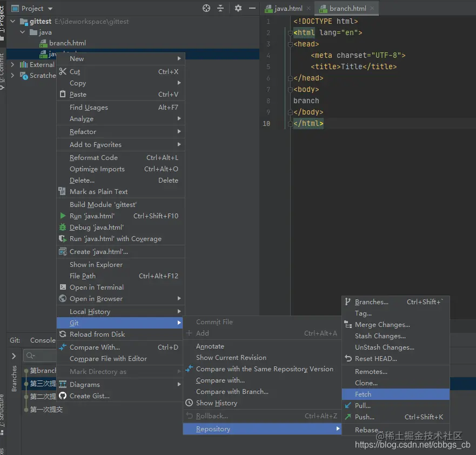Choose Stash Changes... entry
This screenshot has height=455, width=476.
(395, 336)
